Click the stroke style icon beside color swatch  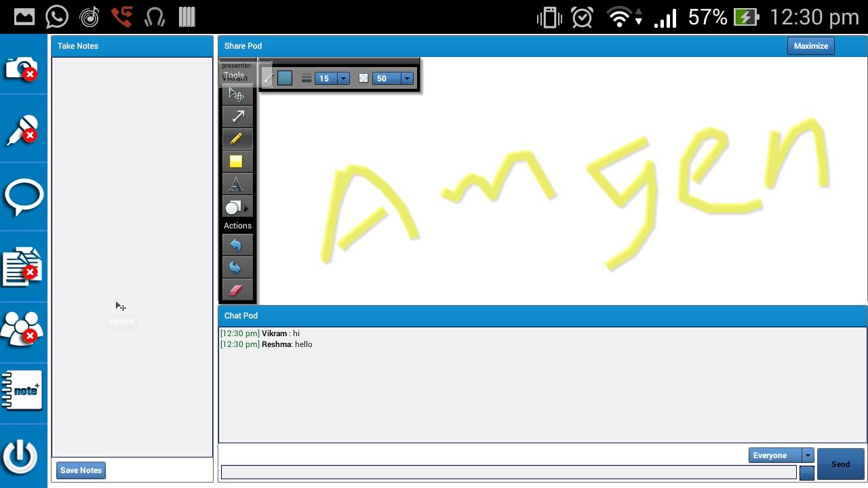268,78
